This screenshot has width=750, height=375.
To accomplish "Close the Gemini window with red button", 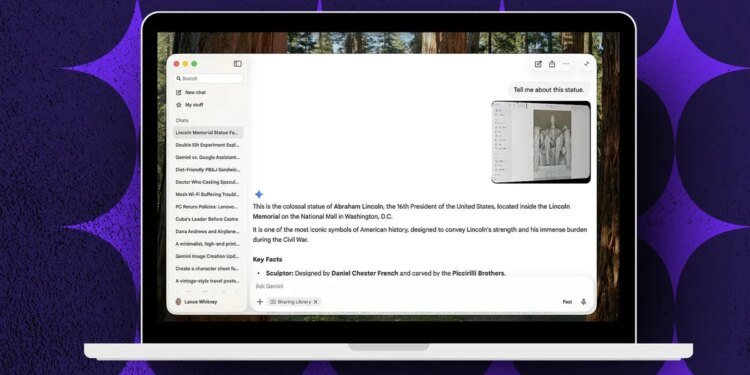I will point(176,64).
